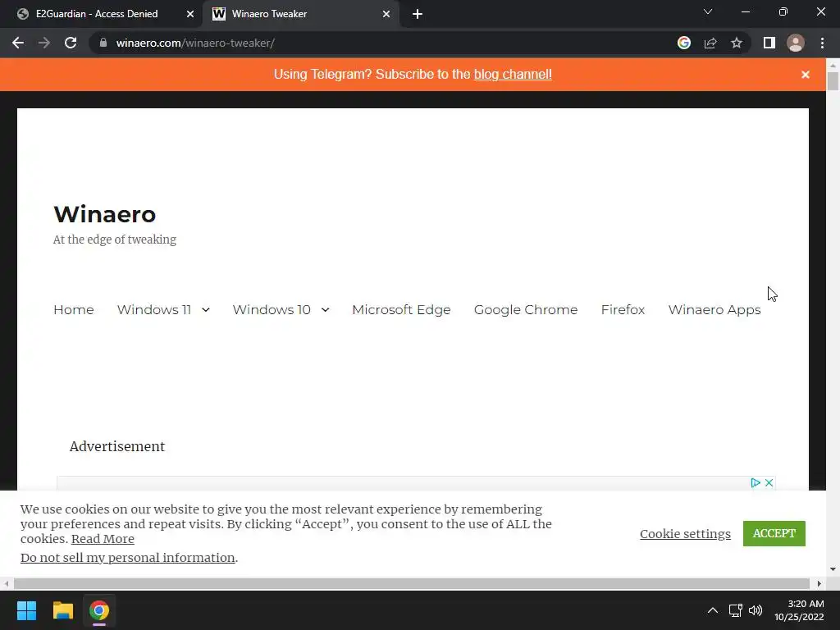Open the Microsoft Edge menu item

coord(401,309)
